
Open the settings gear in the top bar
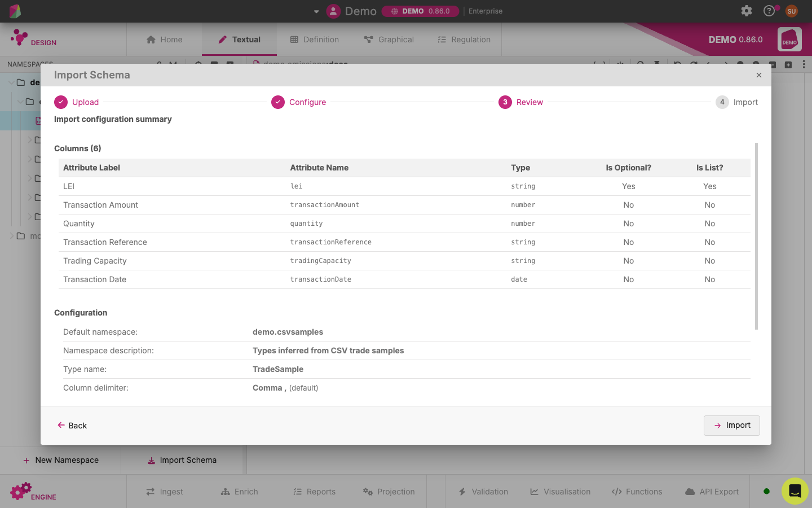[x=747, y=11]
